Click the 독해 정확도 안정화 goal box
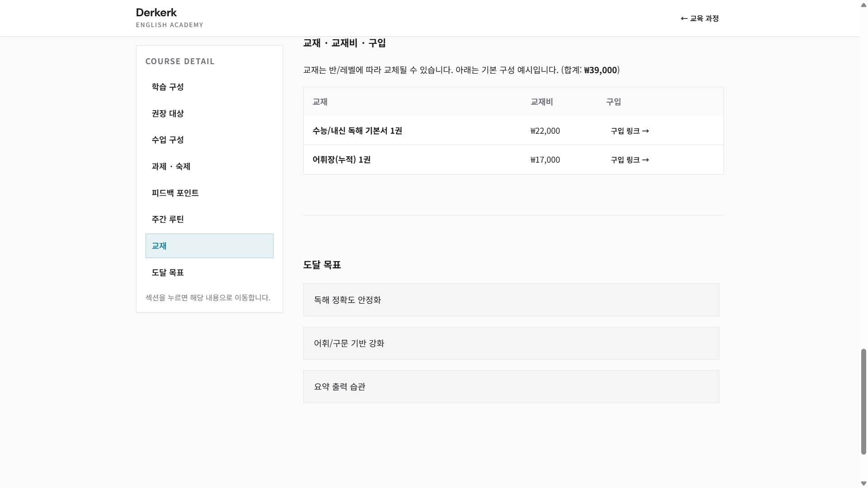This screenshot has width=868, height=488. click(x=511, y=300)
